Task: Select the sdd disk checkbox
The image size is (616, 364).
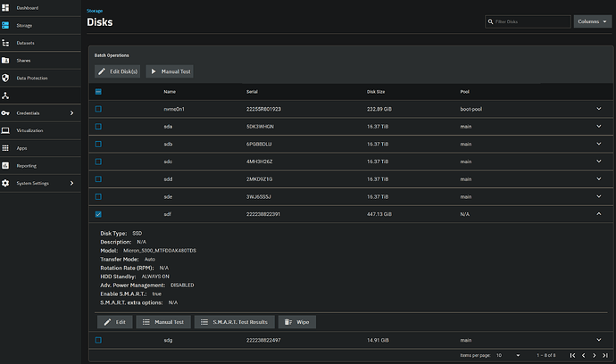Action: coord(98,179)
